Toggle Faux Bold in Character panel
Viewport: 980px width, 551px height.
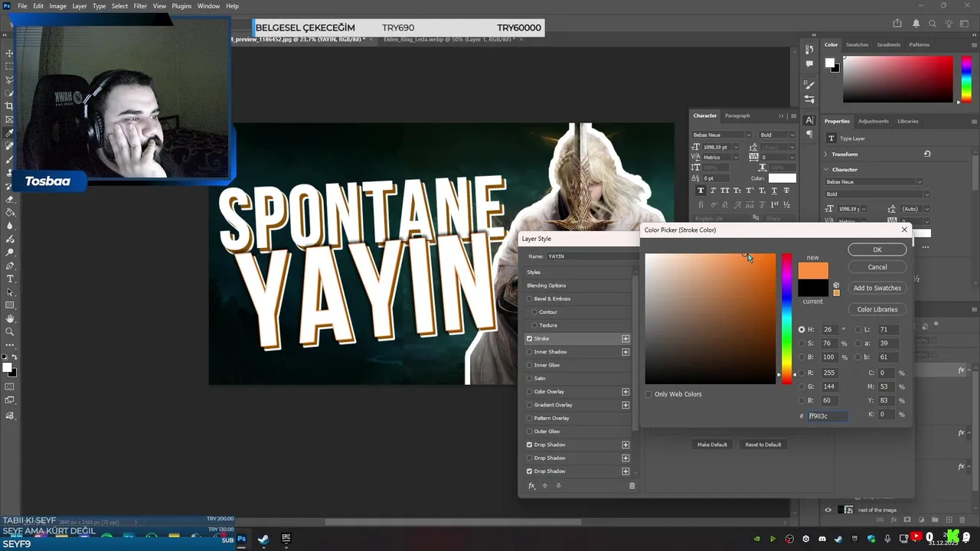pos(701,191)
